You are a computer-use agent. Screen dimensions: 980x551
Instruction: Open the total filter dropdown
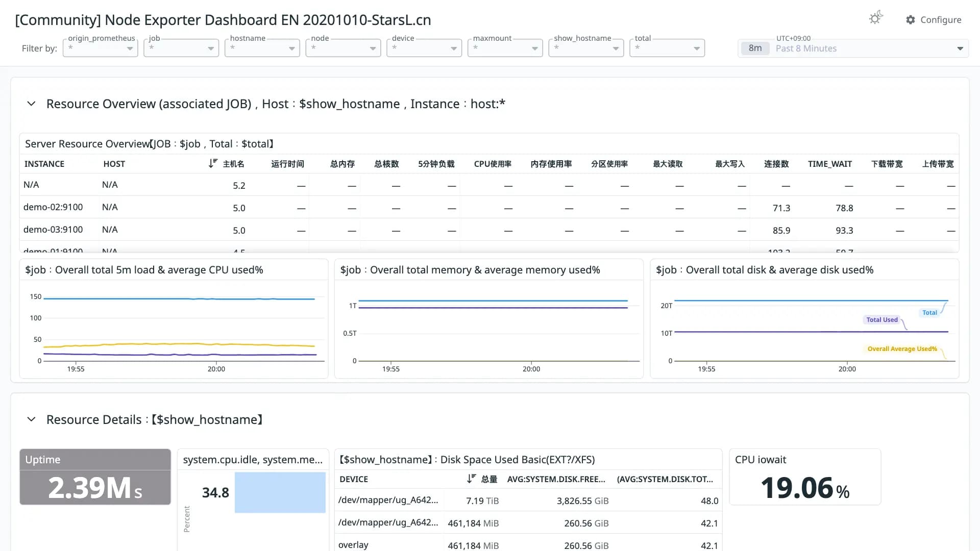pos(667,48)
